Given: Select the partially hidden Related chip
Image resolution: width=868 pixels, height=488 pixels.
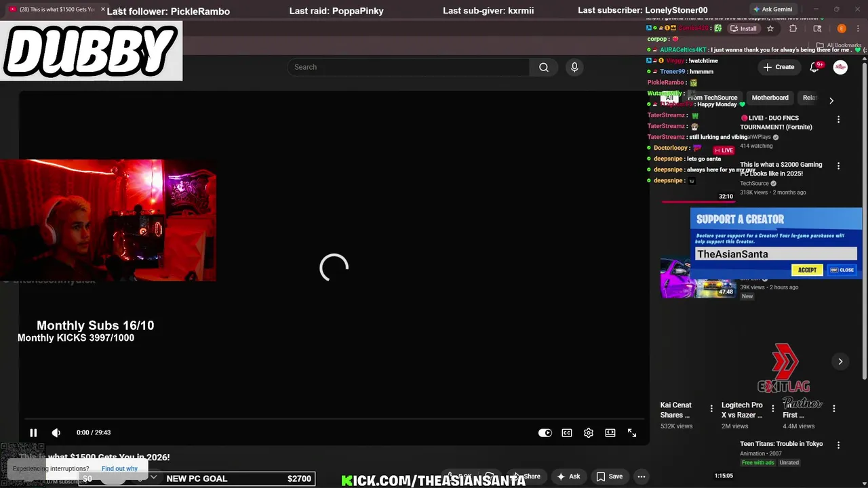Looking at the screenshot, I should coord(810,98).
